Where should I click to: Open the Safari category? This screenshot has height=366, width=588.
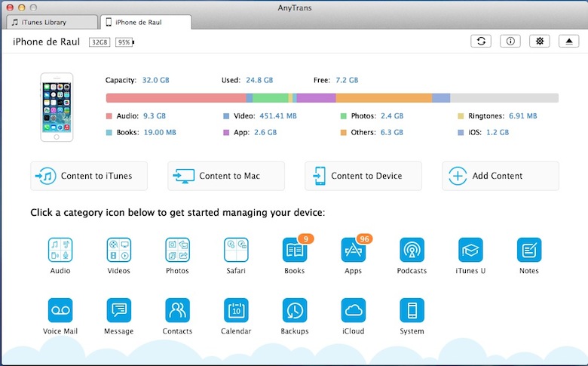pyautogui.click(x=236, y=250)
